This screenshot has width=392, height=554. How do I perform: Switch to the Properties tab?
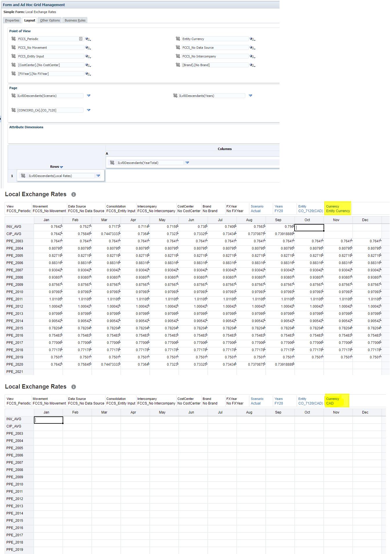pyautogui.click(x=12, y=20)
